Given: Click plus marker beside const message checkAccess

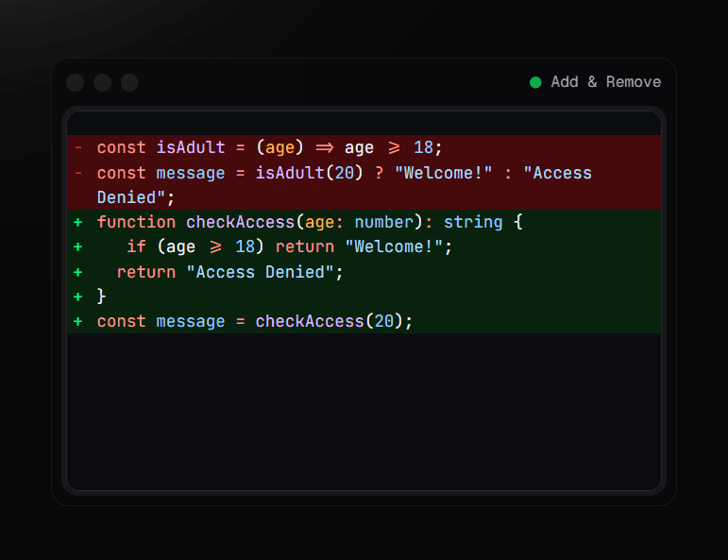Looking at the screenshot, I should tap(78, 321).
